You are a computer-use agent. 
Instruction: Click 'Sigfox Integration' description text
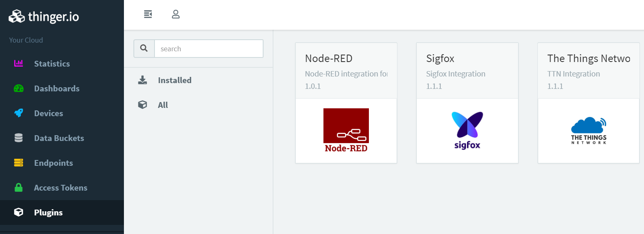click(x=456, y=74)
